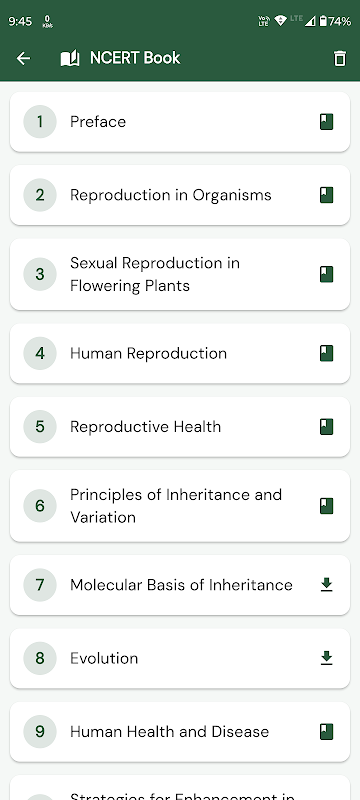Screen dimensions: 360x800
Task: Tap the back arrow in header
Action: tap(23, 58)
